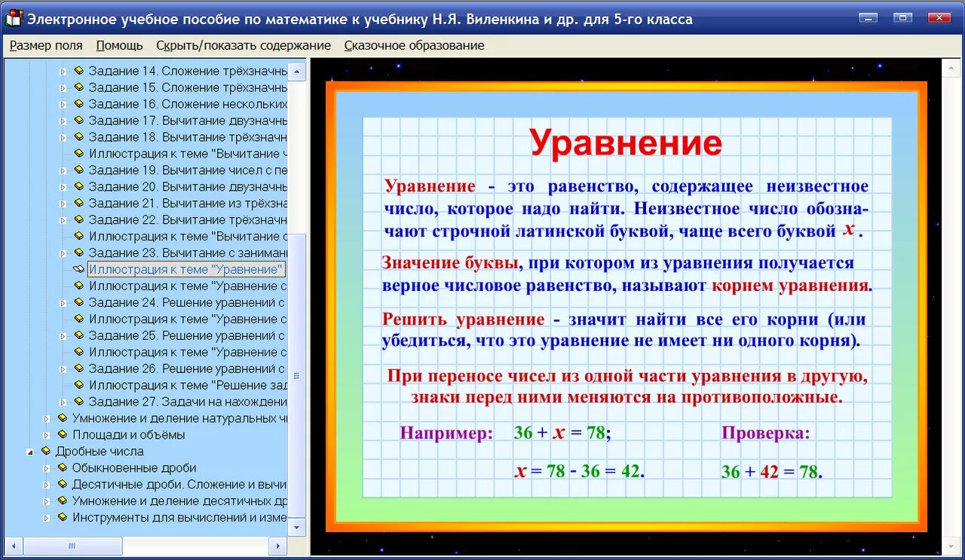
Task: Expand Умножение и деление натуральных node
Action: (47, 418)
